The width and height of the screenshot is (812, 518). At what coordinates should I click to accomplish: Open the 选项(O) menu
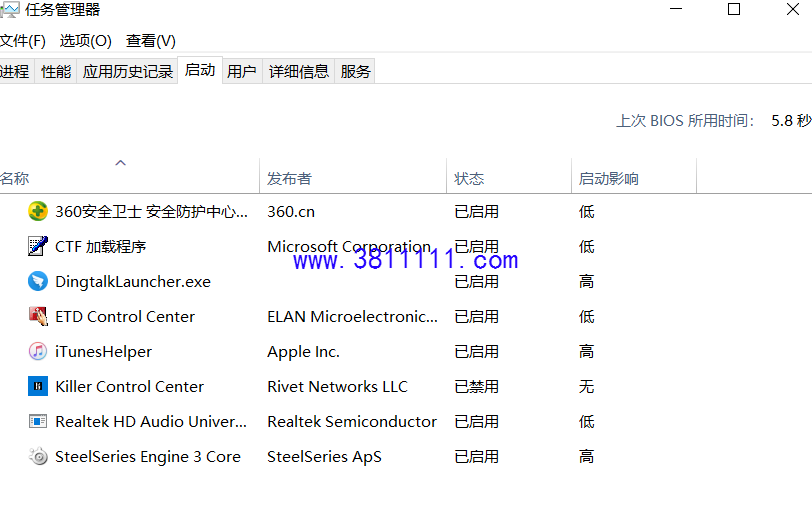click(85, 41)
